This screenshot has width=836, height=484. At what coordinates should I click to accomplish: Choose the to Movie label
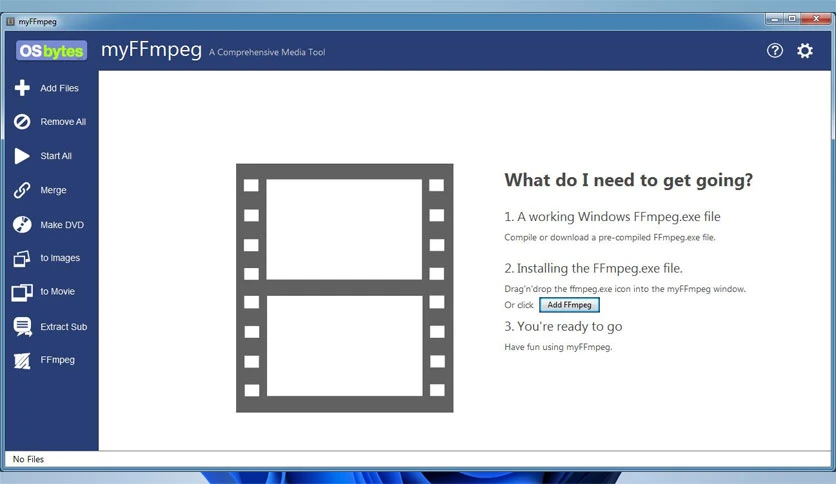57,292
